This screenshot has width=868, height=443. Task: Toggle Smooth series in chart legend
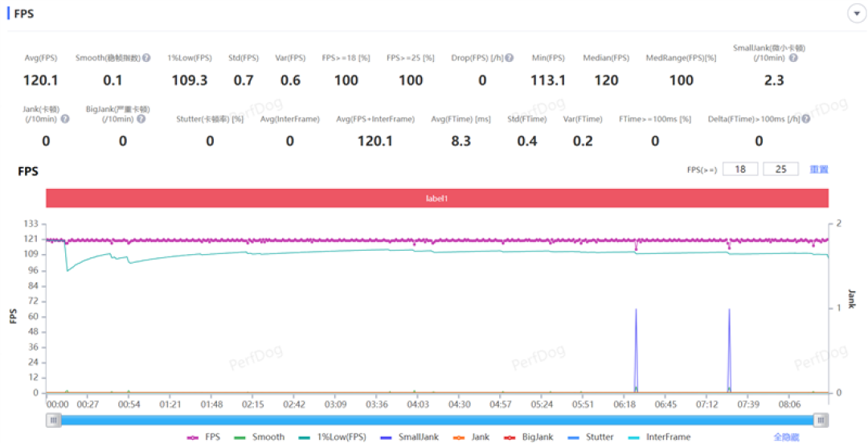point(259,437)
